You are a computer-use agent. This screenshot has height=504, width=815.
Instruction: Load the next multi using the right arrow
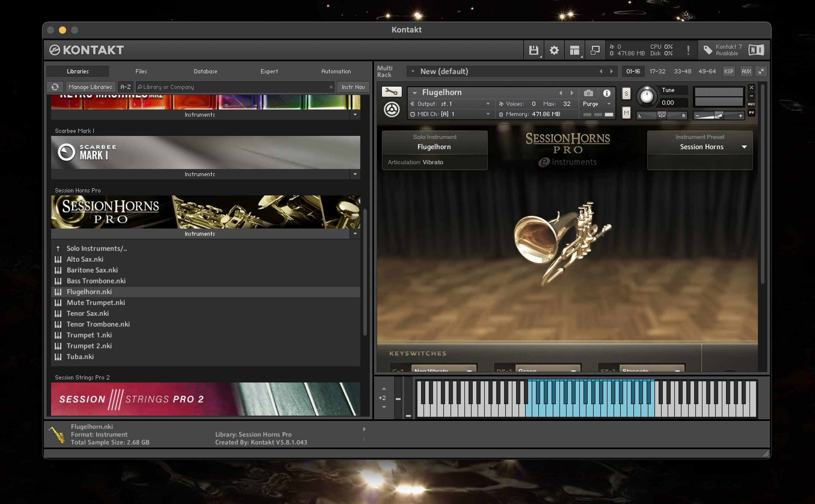(611, 71)
